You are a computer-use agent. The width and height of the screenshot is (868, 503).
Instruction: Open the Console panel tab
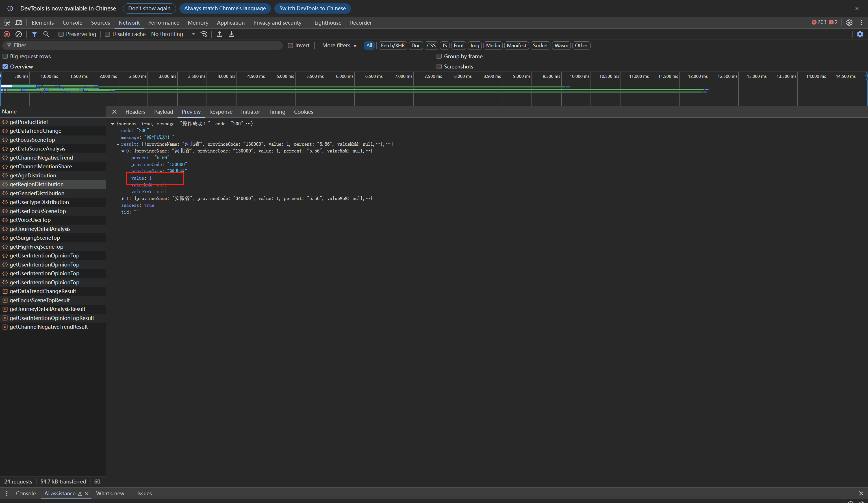click(72, 23)
